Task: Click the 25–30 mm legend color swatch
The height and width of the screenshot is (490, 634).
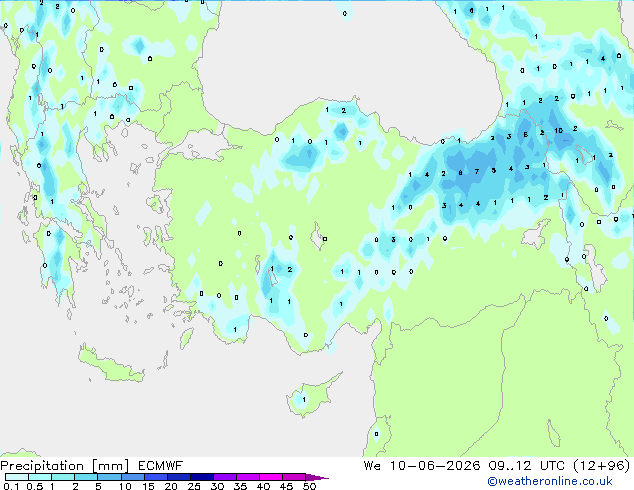Action: click(x=202, y=477)
